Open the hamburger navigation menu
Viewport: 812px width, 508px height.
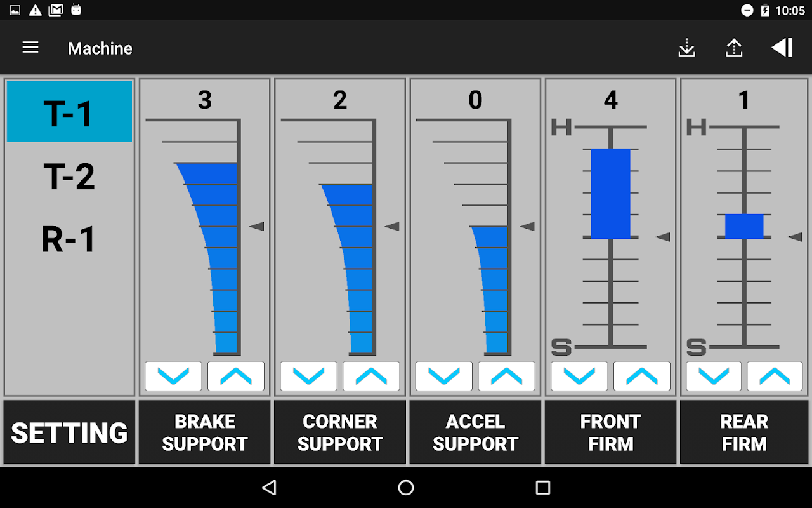pos(30,48)
